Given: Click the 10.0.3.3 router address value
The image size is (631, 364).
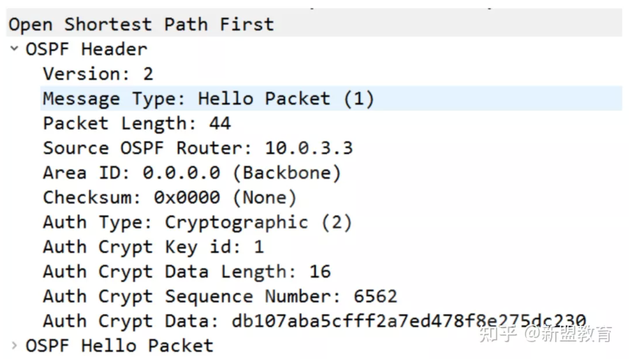Looking at the screenshot, I should tap(309, 148).
